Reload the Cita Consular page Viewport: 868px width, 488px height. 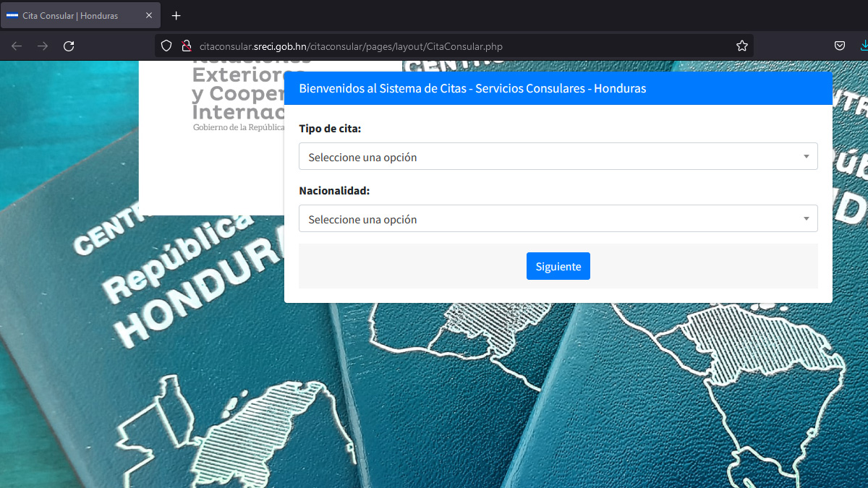[69, 45]
